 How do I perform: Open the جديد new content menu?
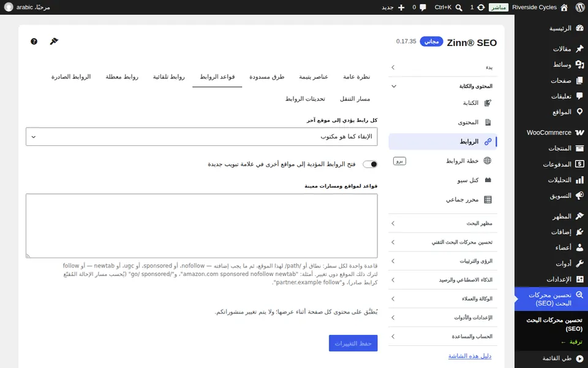[x=393, y=7]
